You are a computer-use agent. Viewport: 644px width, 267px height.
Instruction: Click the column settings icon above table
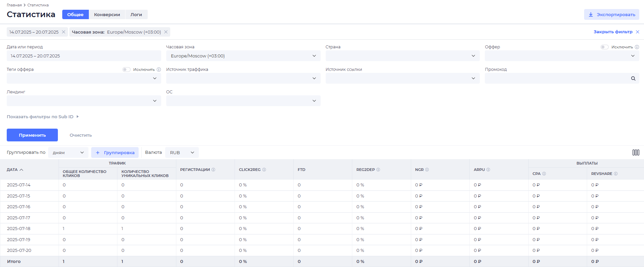[x=636, y=152]
